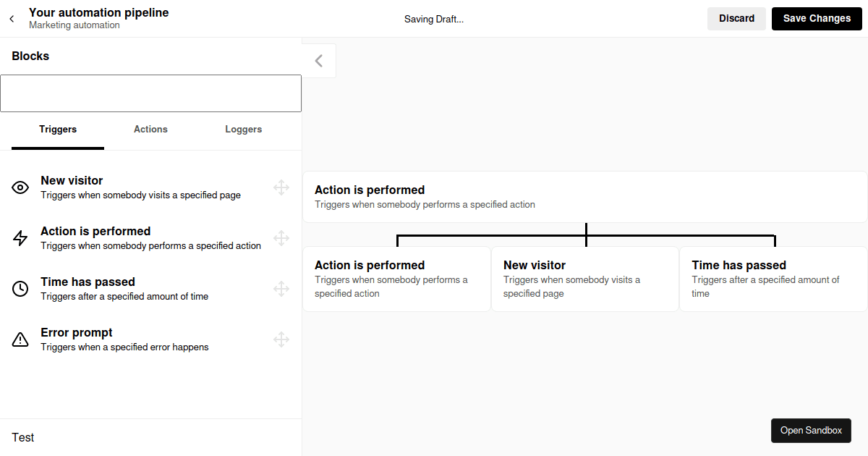Open Sandbox from the canvas corner
868x456 pixels.
tap(811, 430)
